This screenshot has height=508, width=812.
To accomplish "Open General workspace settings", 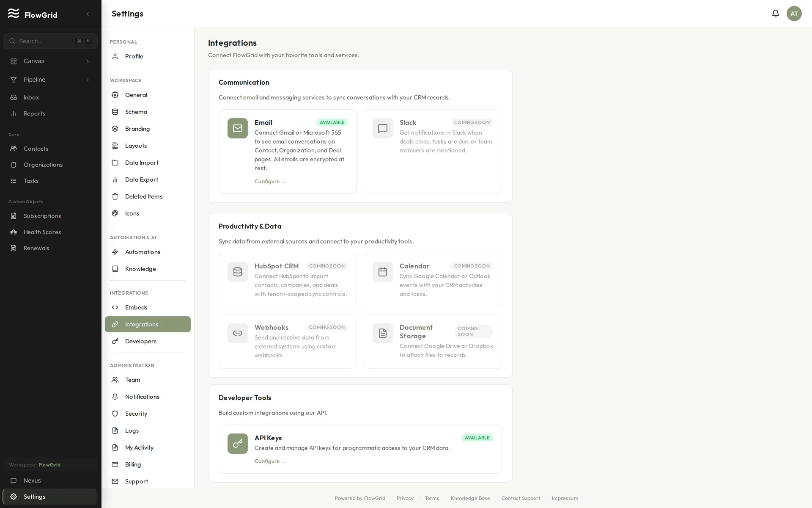I will (x=148, y=95).
